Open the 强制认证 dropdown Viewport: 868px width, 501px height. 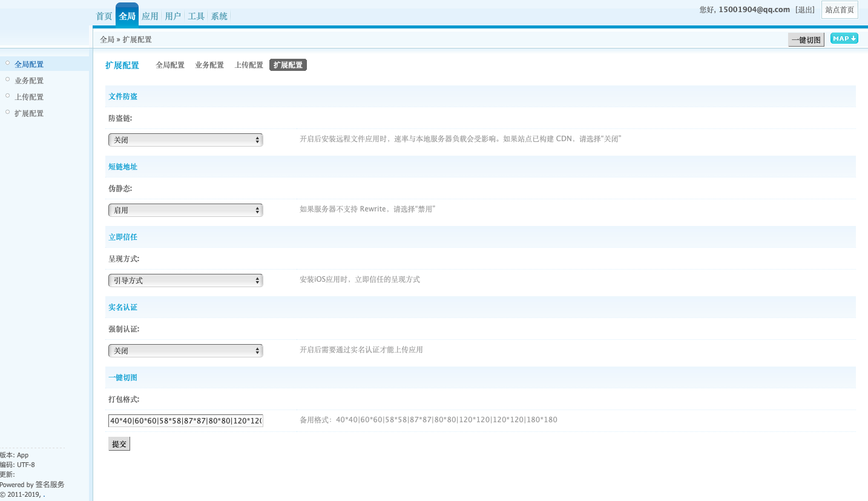coord(185,351)
